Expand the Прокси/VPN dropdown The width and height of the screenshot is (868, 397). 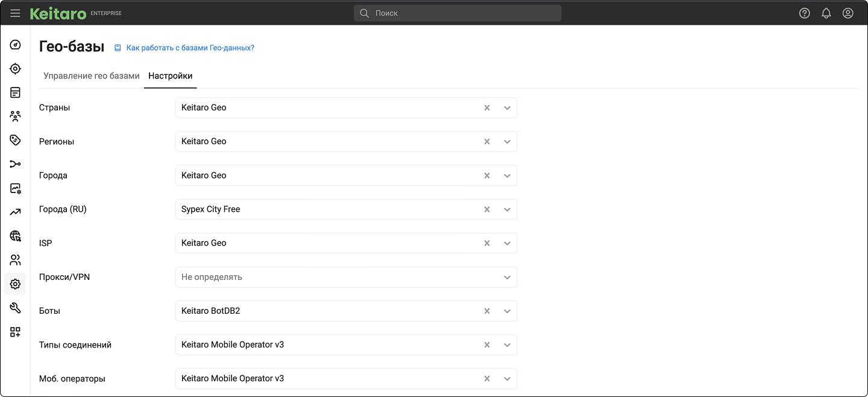507,278
